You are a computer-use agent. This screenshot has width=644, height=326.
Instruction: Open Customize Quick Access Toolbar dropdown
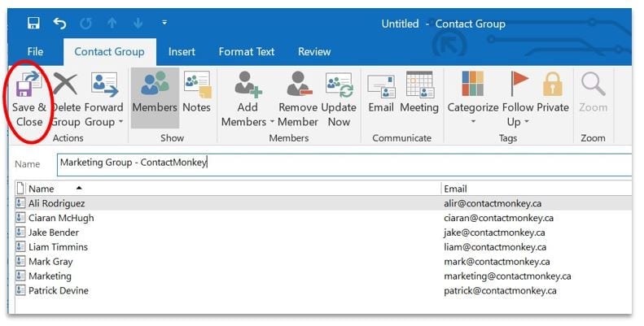click(x=164, y=23)
